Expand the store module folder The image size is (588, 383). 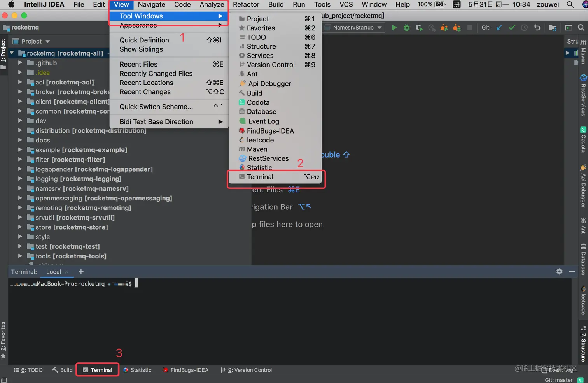(x=20, y=227)
